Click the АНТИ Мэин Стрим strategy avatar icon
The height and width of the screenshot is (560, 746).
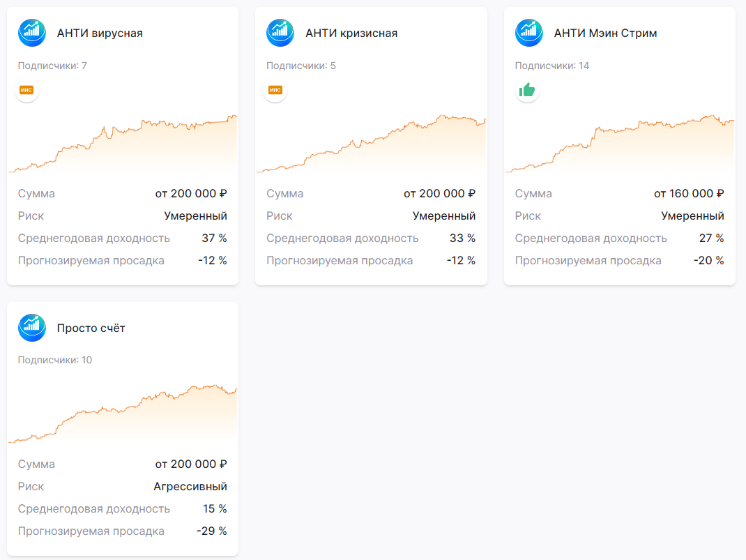(x=528, y=33)
